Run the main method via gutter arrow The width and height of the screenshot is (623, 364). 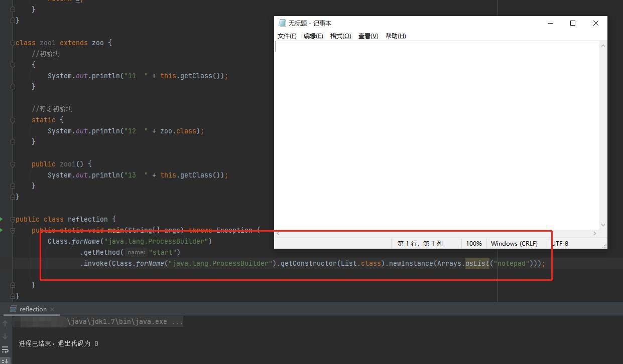pyautogui.click(x=2, y=230)
